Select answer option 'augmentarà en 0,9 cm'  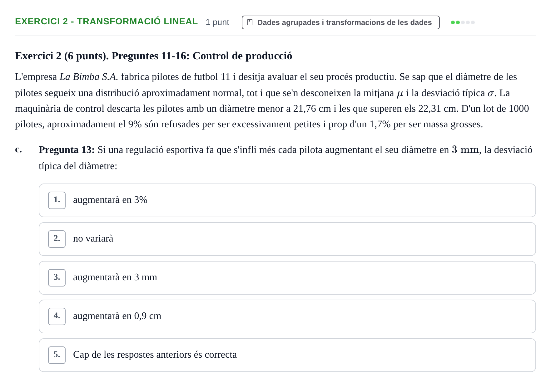[x=287, y=316]
